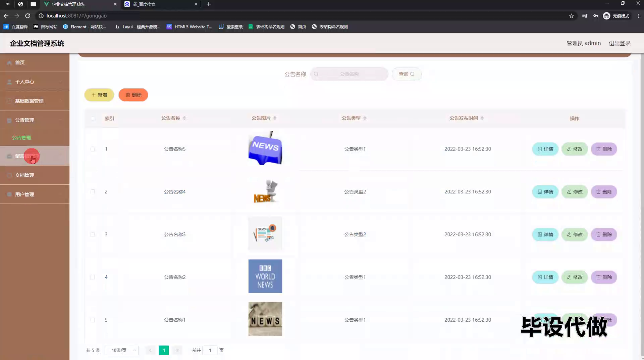Focus the 公告名称 search field

tap(349, 74)
